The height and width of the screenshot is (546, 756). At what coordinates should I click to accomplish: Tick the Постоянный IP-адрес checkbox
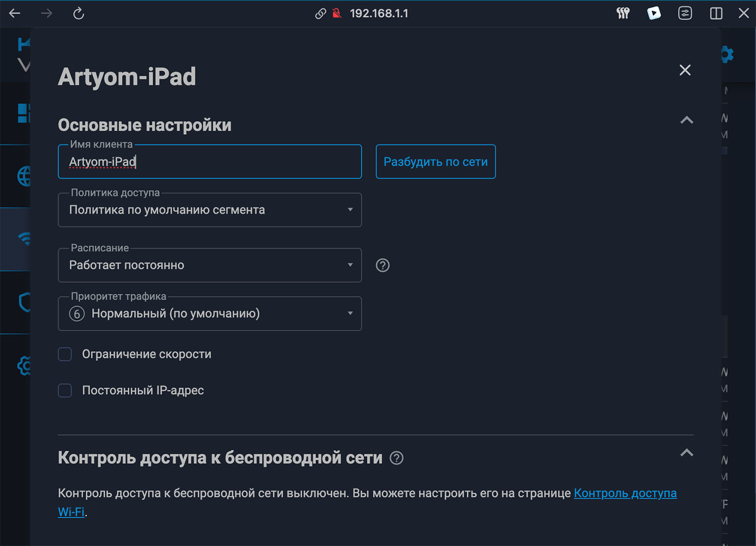pos(65,391)
